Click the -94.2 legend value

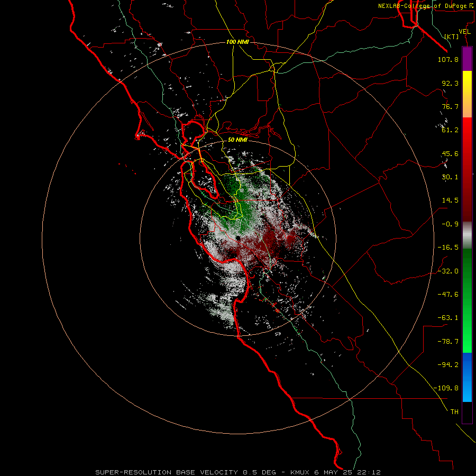click(x=448, y=364)
